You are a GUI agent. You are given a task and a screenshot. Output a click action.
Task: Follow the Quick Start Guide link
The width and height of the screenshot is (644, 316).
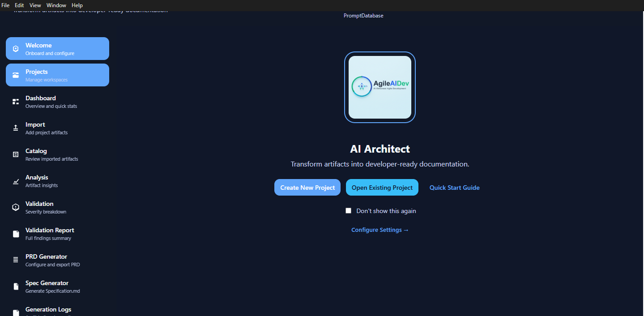(x=454, y=188)
